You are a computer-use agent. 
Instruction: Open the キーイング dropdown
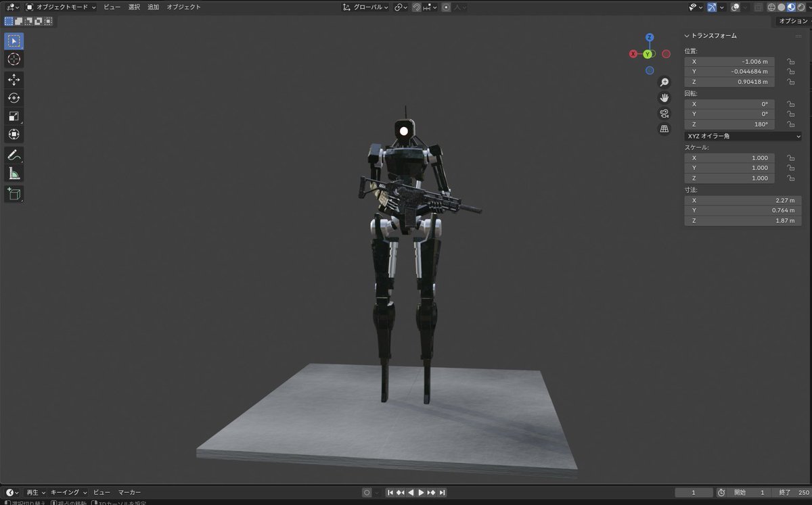68,492
